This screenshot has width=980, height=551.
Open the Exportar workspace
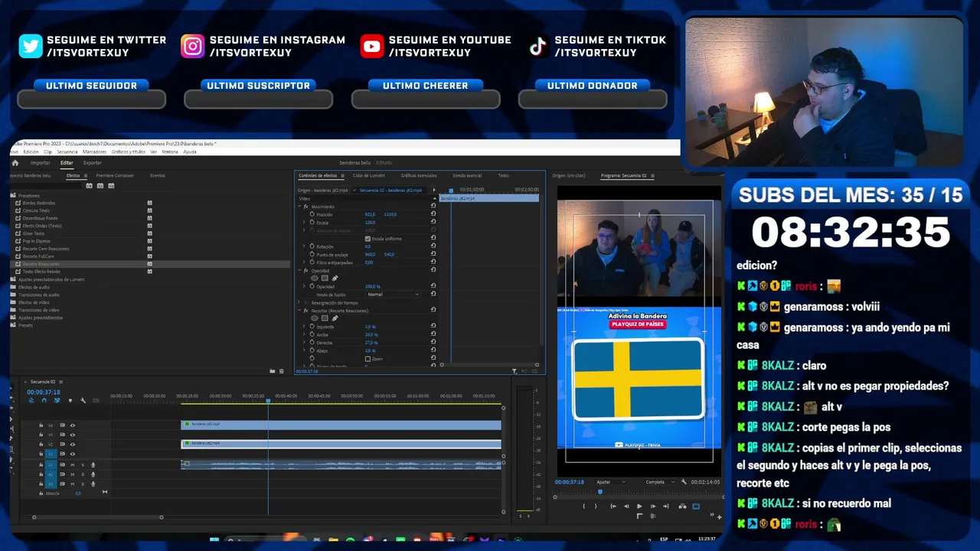click(93, 163)
